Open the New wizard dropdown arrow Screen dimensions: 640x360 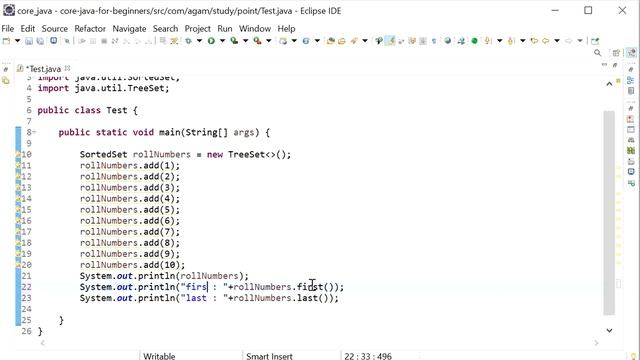tap(17, 41)
